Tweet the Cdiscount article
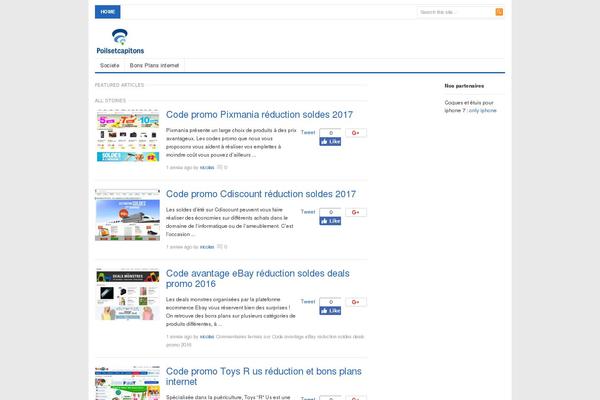 pos(308,212)
